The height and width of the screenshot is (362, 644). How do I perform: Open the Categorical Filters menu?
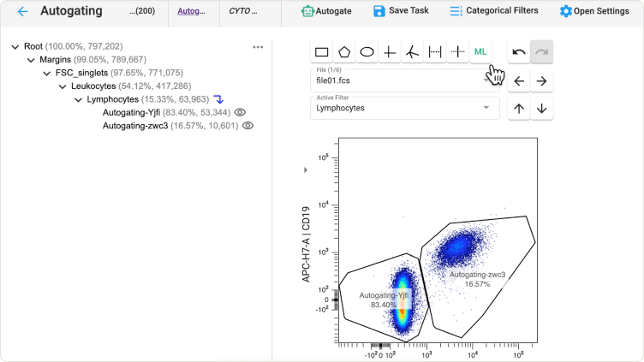pos(494,11)
